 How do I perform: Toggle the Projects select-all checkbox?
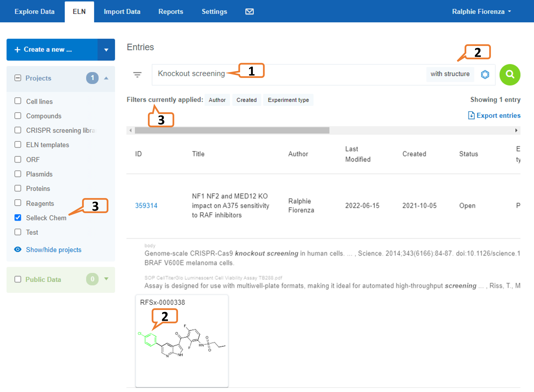click(x=18, y=78)
